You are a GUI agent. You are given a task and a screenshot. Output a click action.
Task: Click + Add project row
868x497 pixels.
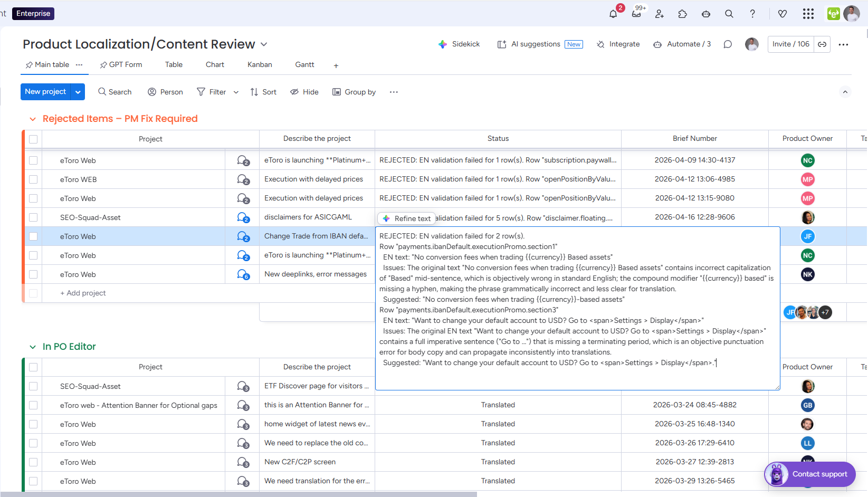(83, 293)
